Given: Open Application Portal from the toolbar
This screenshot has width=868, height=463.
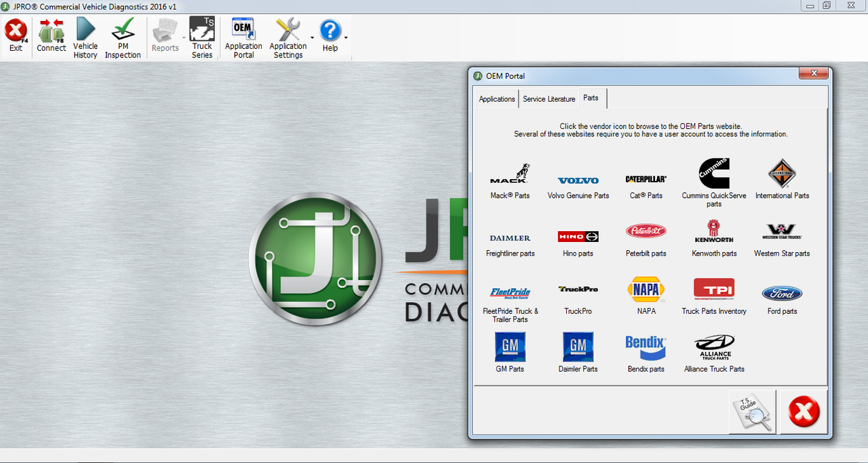Looking at the screenshot, I should (243, 38).
